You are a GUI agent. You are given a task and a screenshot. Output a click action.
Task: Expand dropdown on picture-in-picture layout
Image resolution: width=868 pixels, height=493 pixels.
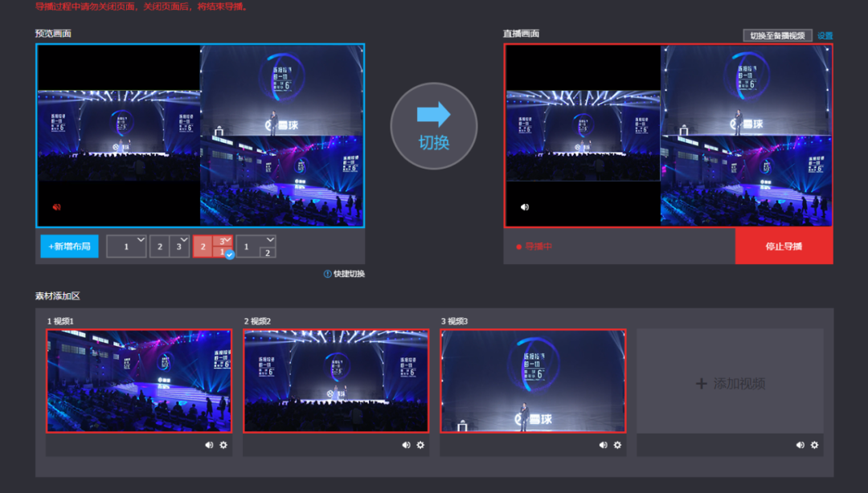click(270, 239)
